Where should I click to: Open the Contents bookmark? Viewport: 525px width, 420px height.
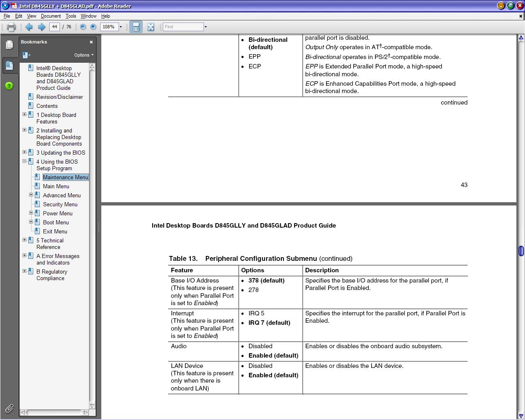coord(47,106)
